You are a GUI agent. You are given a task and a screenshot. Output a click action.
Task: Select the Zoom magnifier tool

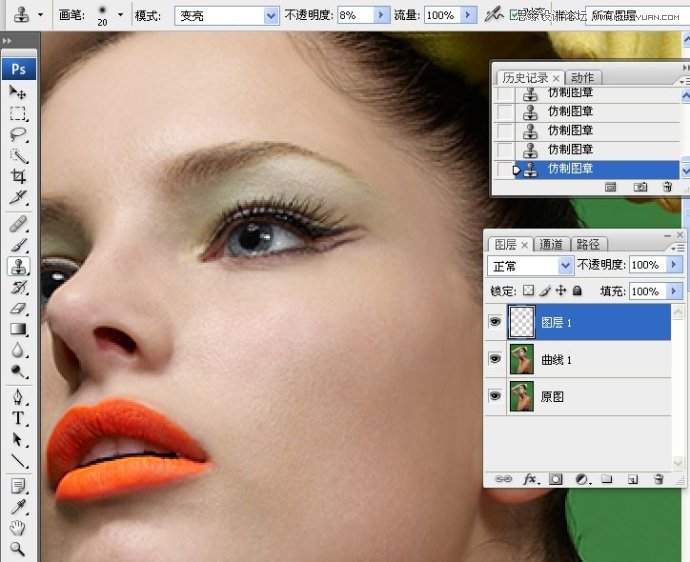18,548
